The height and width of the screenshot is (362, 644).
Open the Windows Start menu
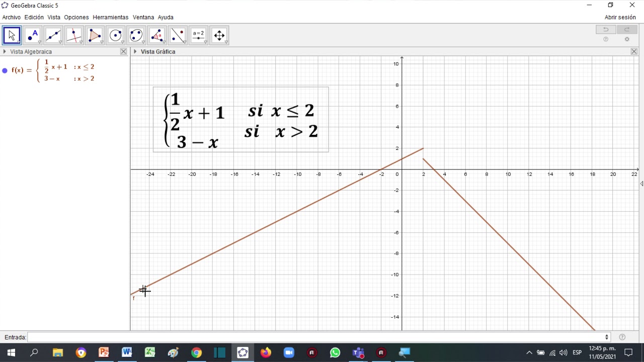click(11, 352)
